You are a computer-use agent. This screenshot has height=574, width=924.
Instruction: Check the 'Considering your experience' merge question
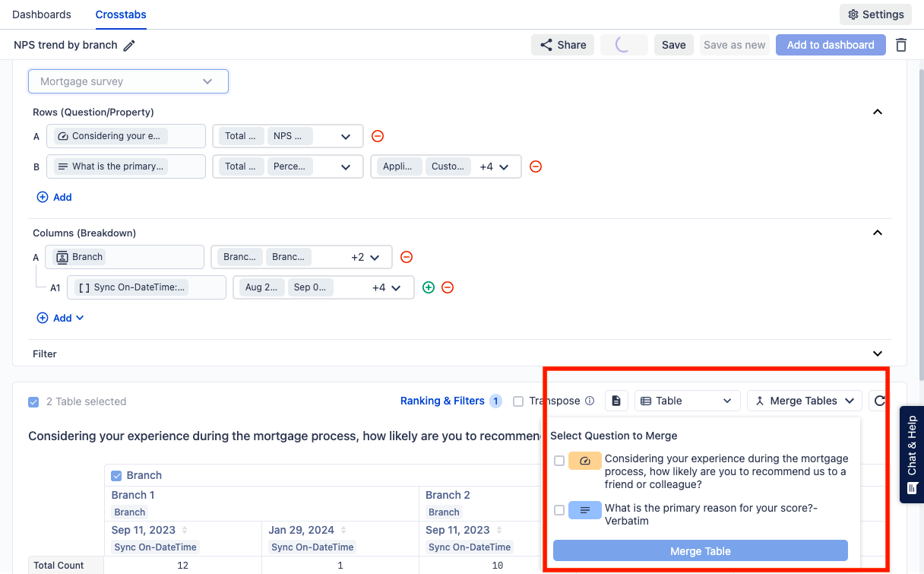click(x=559, y=461)
